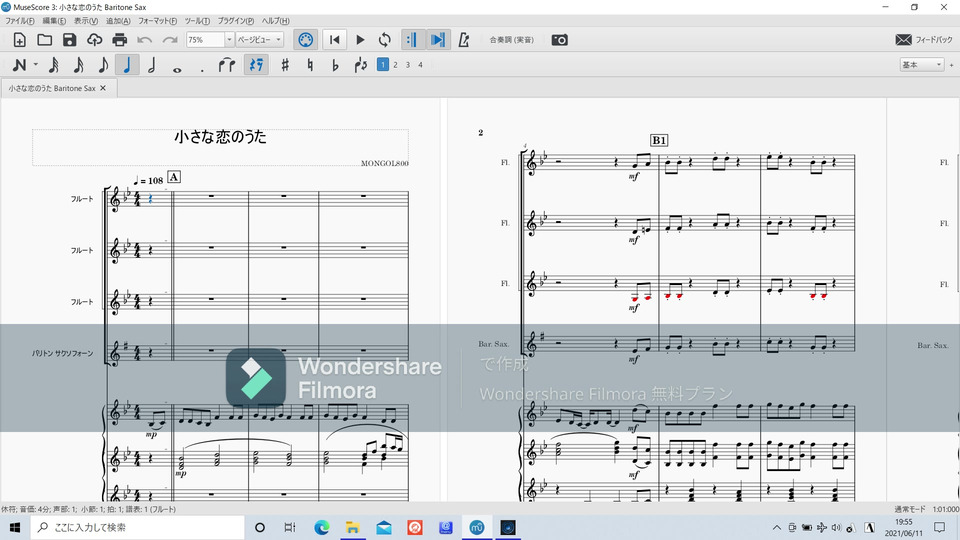Open Microsoft Edge from taskbar
The image size is (960, 540).
pyautogui.click(x=321, y=527)
